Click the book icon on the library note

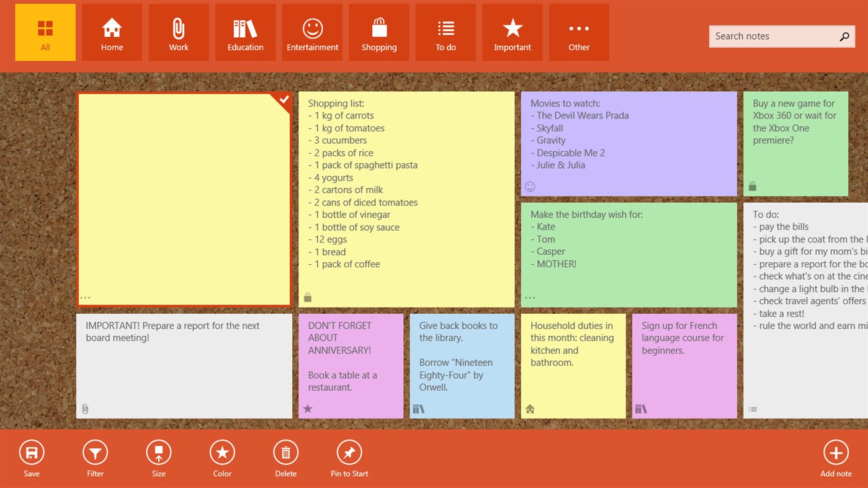(x=419, y=408)
